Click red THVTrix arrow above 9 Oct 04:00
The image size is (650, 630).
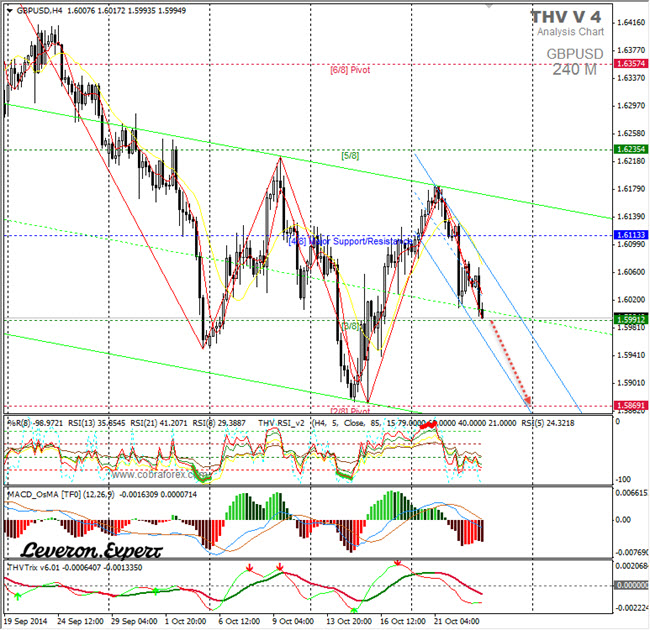[280, 567]
